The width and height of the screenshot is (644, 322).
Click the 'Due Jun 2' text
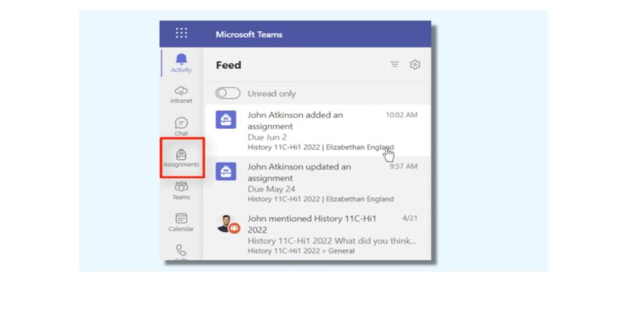pyautogui.click(x=267, y=137)
